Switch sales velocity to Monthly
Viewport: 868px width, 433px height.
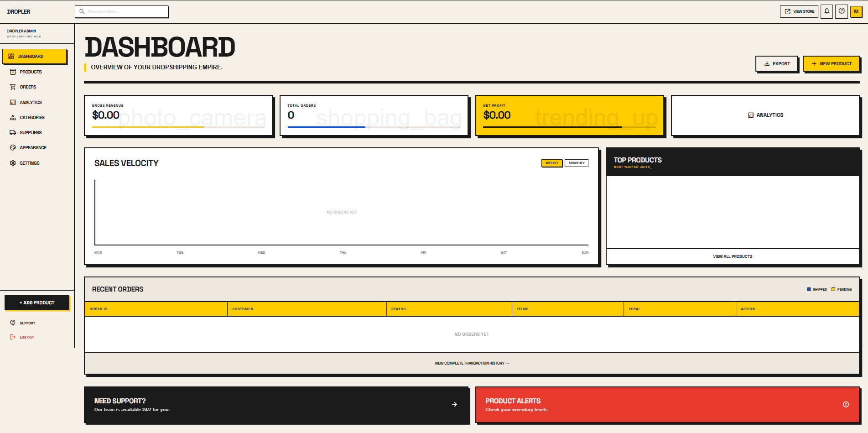pyautogui.click(x=576, y=163)
